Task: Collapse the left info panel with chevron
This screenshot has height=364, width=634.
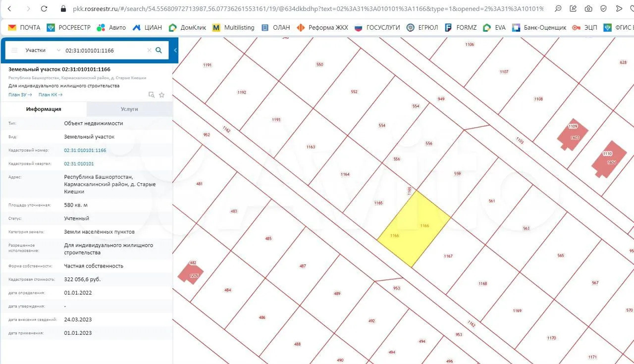Action: (175, 50)
